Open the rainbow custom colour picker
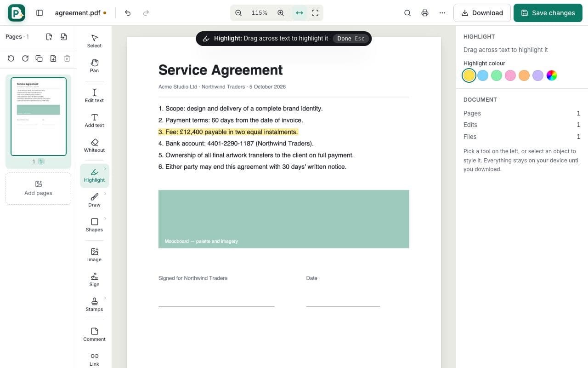The height and width of the screenshot is (368, 588). tap(552, 75)
